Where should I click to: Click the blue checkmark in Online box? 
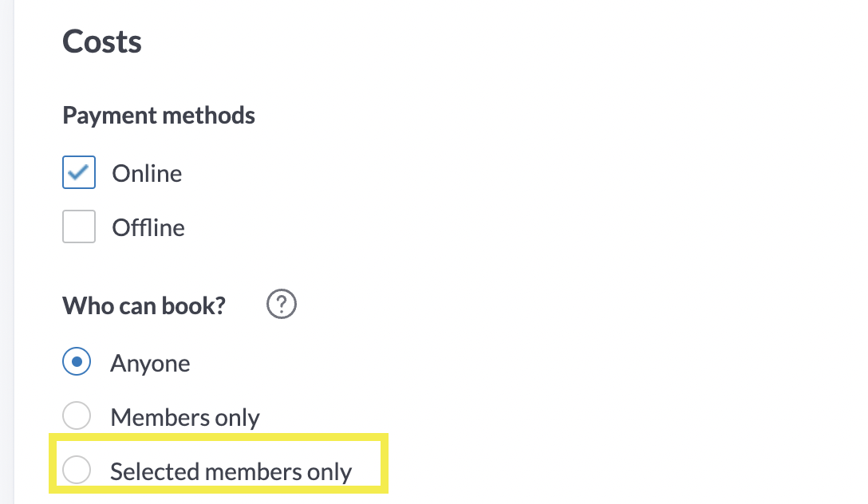pyautogui.click(x=79, y=172)
